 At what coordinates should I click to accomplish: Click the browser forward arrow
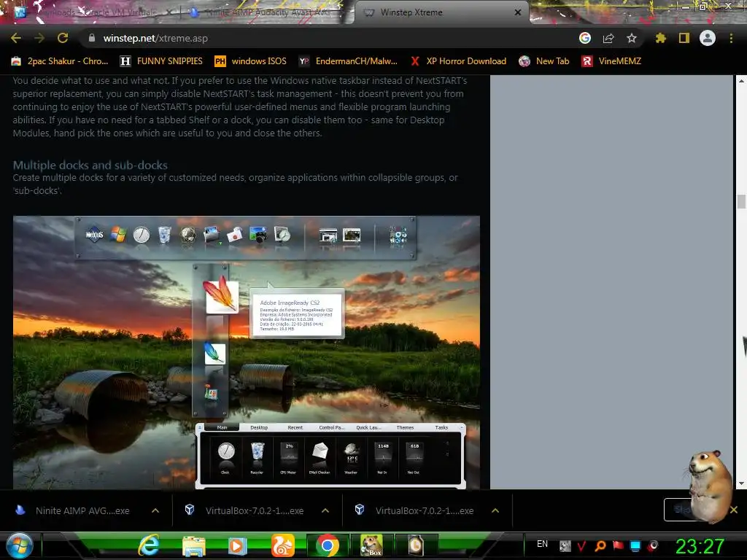tap(39, 38)
